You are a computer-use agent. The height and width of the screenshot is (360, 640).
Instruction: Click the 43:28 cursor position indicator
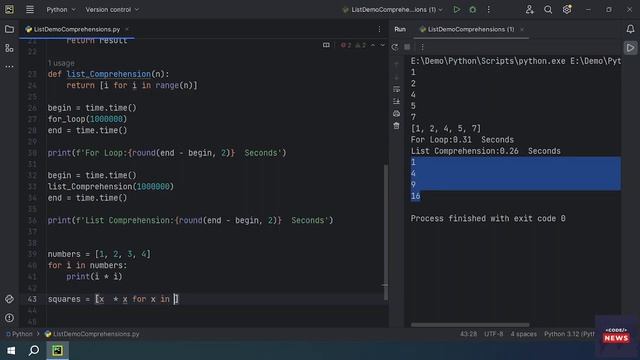[x=468, y=334]
